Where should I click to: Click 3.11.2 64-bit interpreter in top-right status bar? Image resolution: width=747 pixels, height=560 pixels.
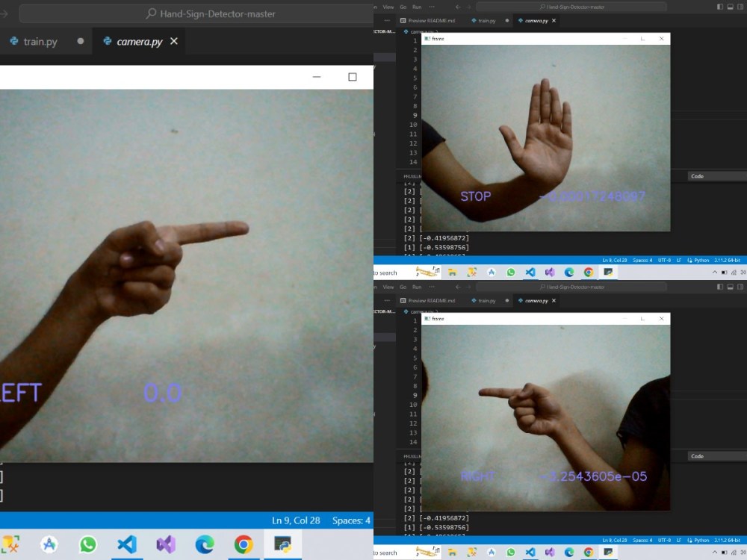pyautogui.click(x=727, y=261)
